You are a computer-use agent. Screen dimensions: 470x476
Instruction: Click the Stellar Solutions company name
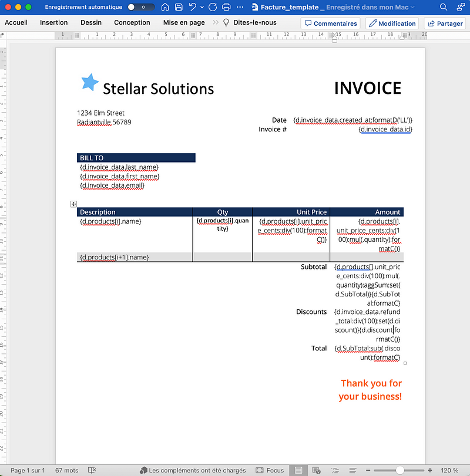[x=158, y=89]
